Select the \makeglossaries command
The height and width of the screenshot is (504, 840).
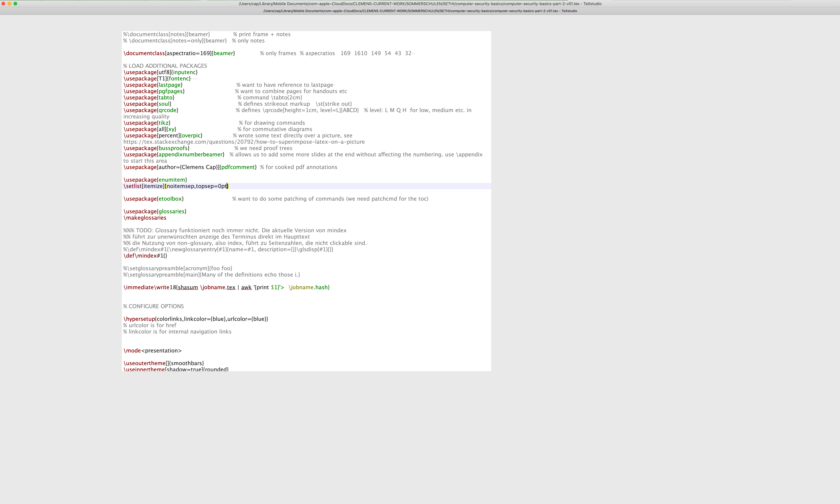(x=145, y=218)
